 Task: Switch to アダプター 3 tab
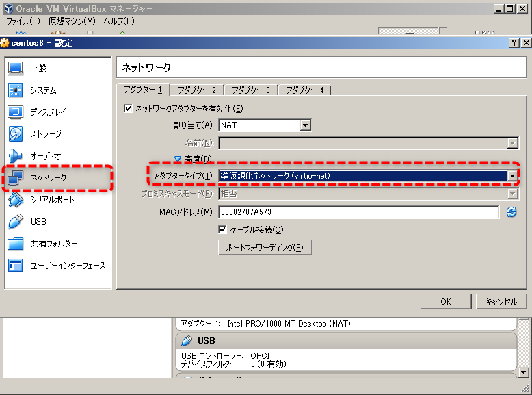[251, 90]
